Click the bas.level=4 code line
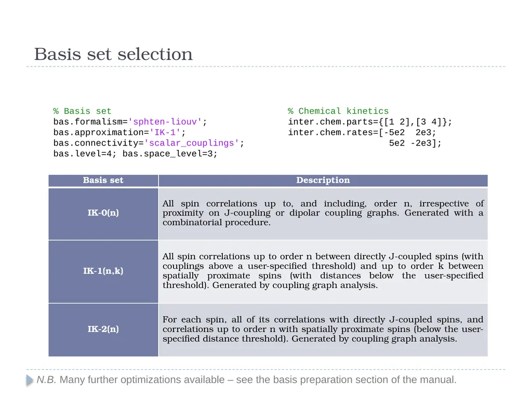The image size is (532, 399). (135, 154)
